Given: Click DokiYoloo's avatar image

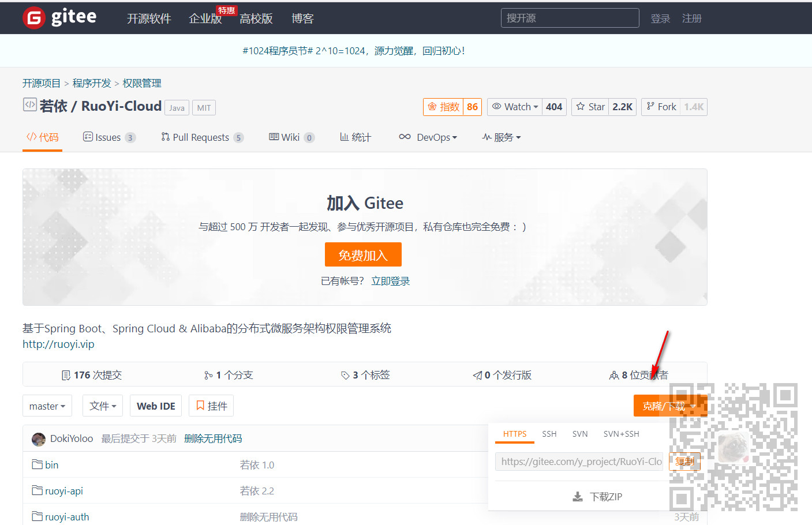Looking at the screenshot, I should pos(39,439).
